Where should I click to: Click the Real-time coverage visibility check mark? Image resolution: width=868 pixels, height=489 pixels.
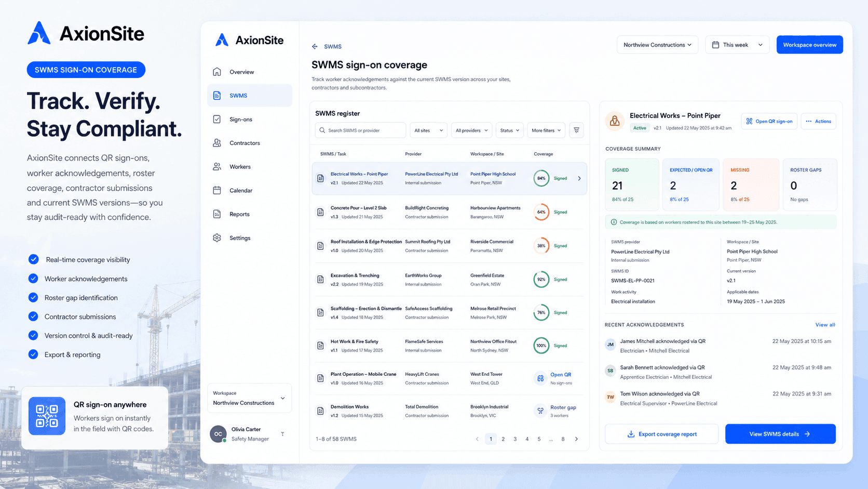pos(33,259)
